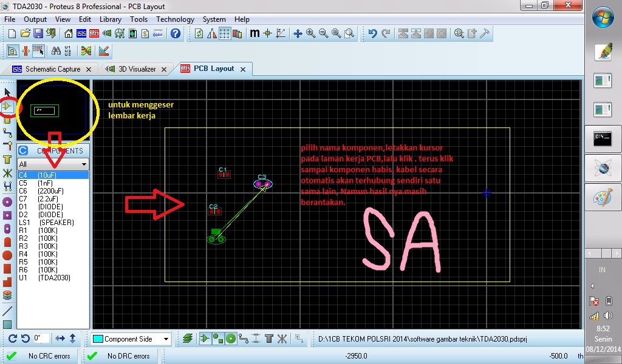Click the Pan view blue arrows icon
The height and width of the screenshot is (364, 622).
click(298, 33)
